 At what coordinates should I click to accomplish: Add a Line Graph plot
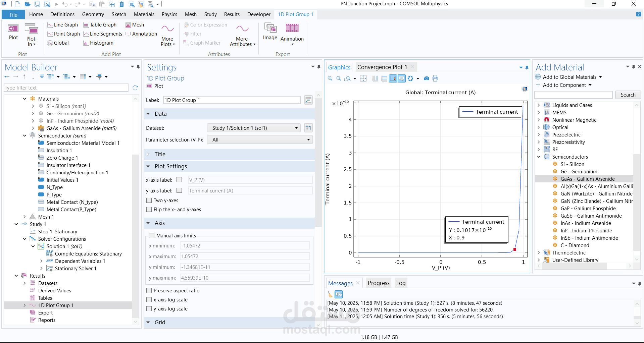point(62,25)
